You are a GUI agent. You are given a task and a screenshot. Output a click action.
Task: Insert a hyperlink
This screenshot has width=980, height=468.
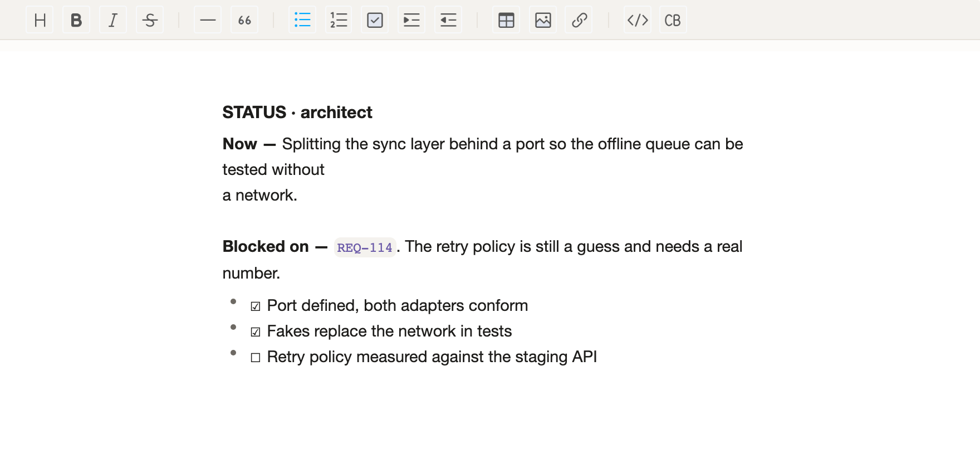pos(579,20)
